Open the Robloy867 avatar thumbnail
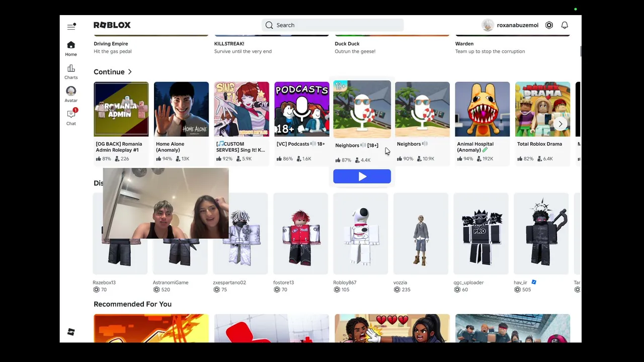The image size is (644, 362). tap(361, 234)
